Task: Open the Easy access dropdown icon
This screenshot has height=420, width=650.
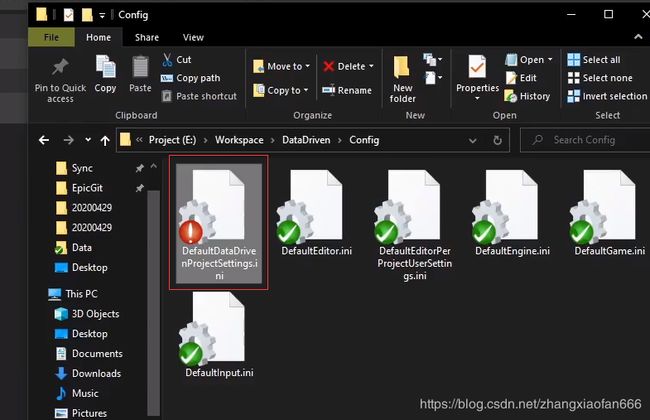Action: point(433,78)
